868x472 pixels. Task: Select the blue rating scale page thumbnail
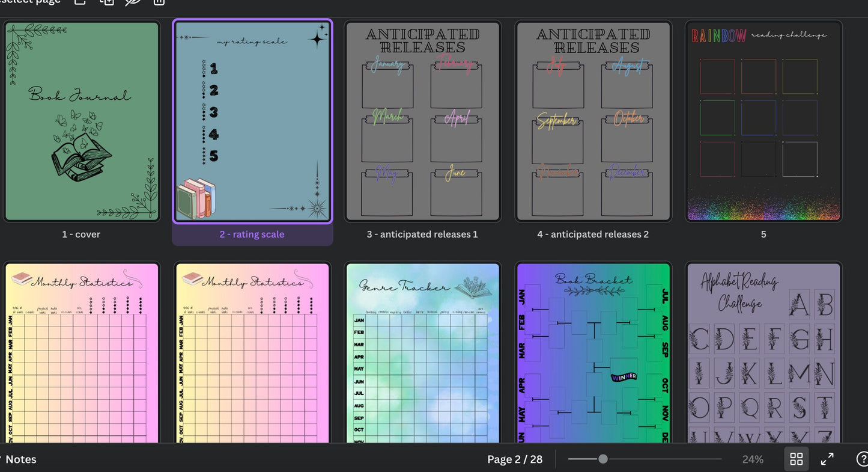(252, 121)
